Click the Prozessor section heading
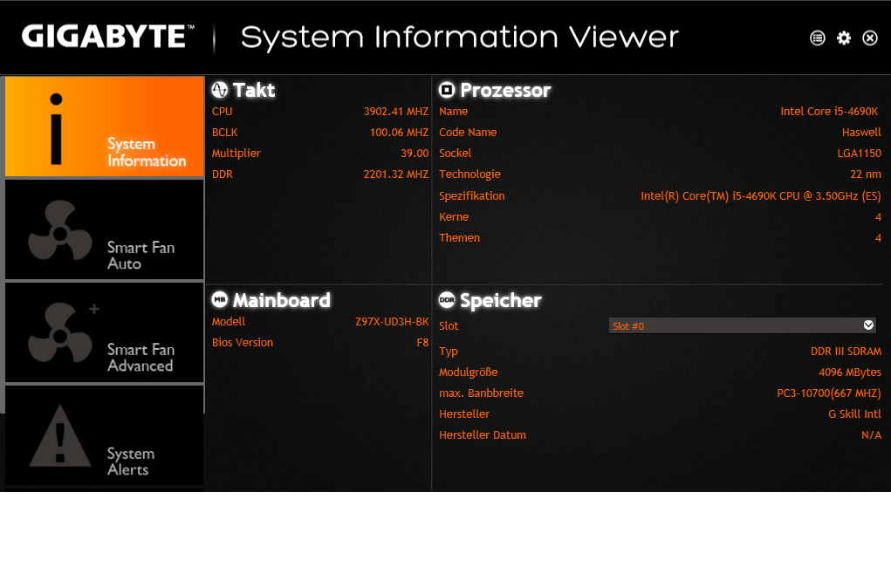 click(x=506, y=91)
